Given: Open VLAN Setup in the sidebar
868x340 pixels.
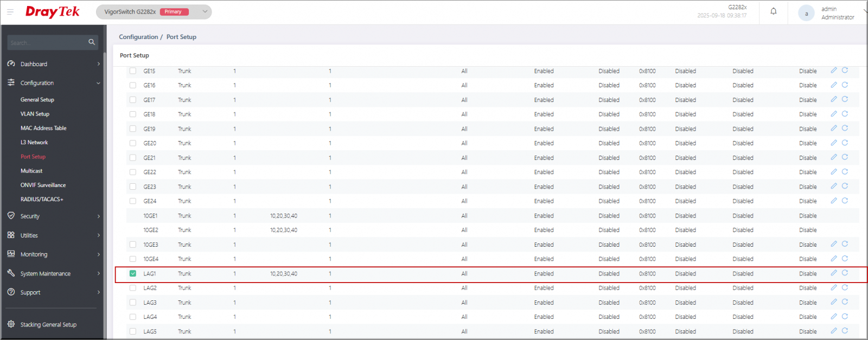Looking at the screenshot, I should [35, 114].
